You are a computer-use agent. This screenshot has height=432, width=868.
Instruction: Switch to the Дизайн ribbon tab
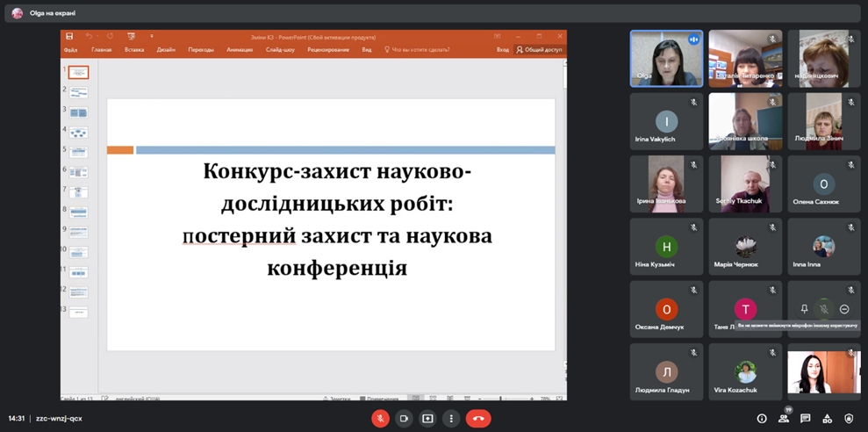(166, 50)
